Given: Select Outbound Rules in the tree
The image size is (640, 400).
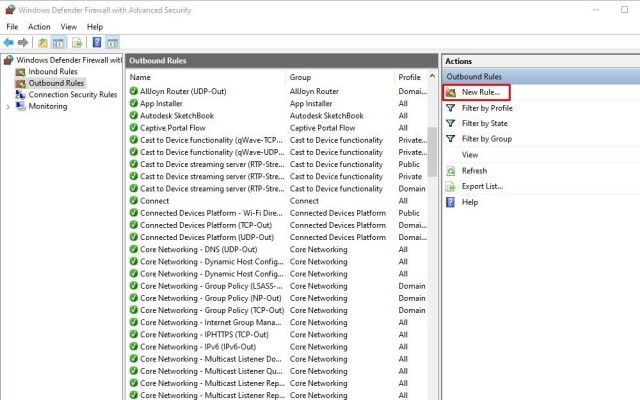Looking at the screenshot, I should [x=56, y=83].
